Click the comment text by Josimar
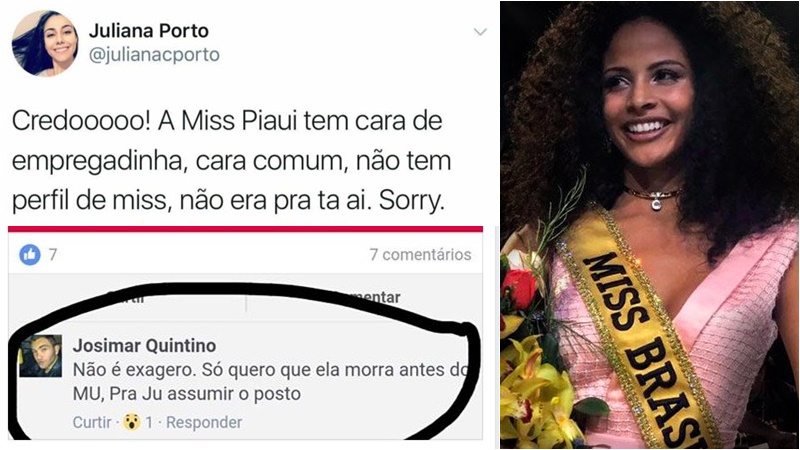This screenshot has width=800, height=450. tap(270, 382)
